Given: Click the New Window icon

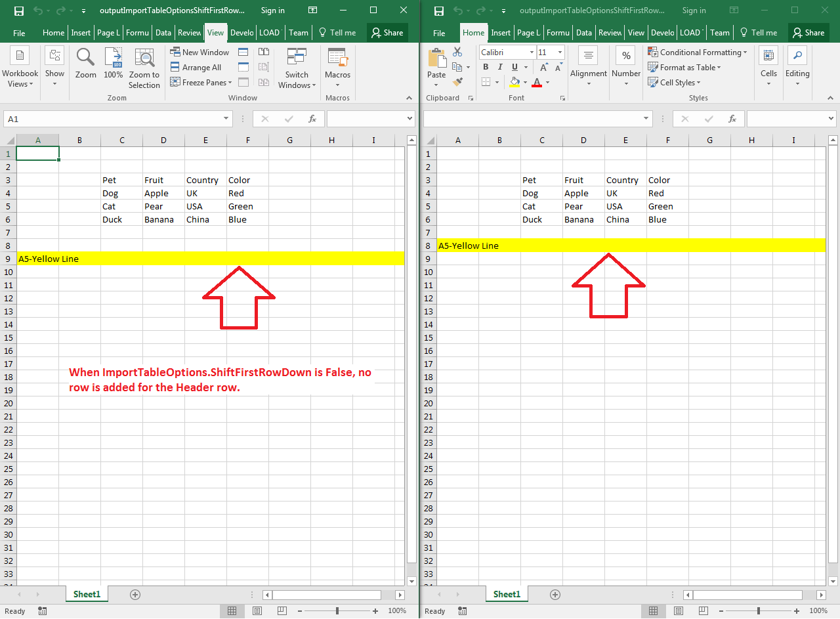Looking at the screenshot, I should (199, 51).
